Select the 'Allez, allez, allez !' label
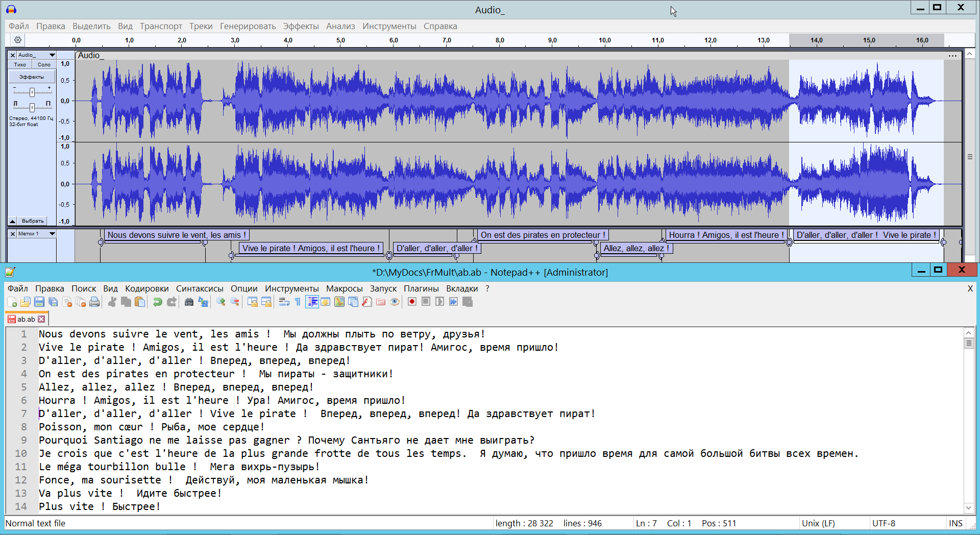Screen dimensions: 980x535 click(635, 249)
